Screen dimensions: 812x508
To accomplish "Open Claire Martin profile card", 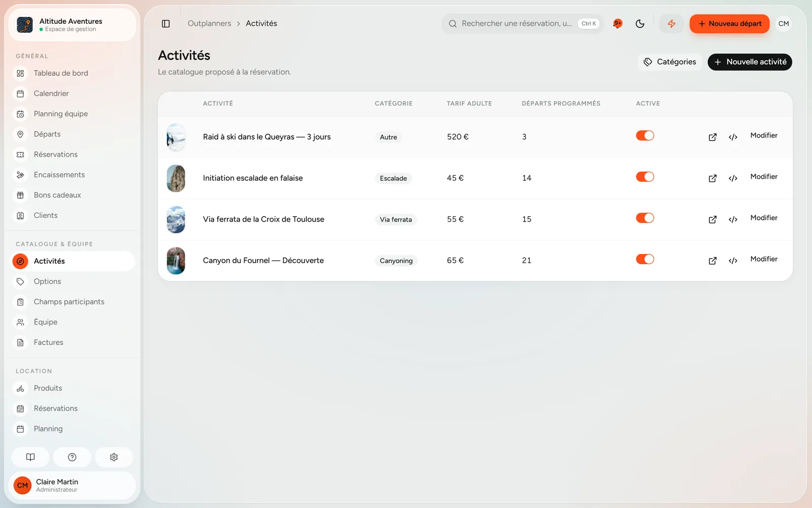I will [72, 485].
